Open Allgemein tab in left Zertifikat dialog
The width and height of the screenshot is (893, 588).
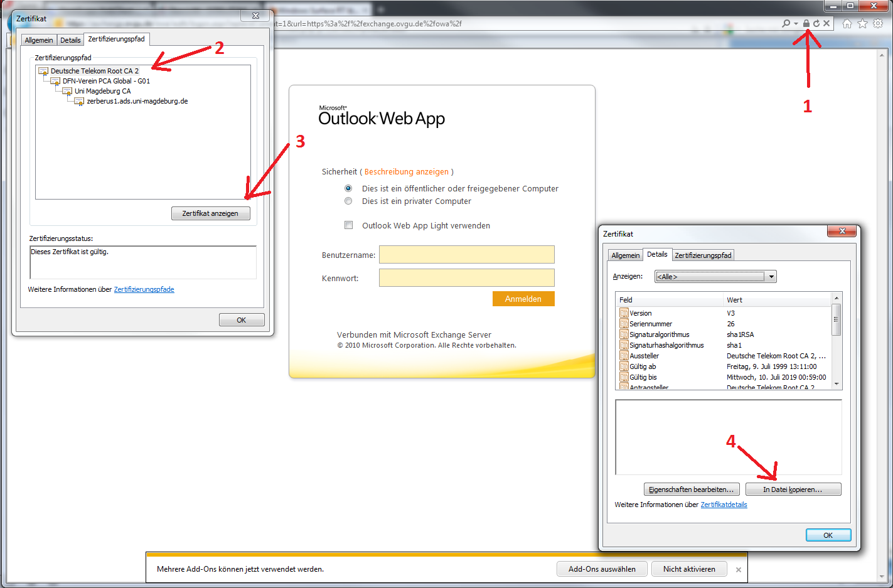click(x=39, y=40)
